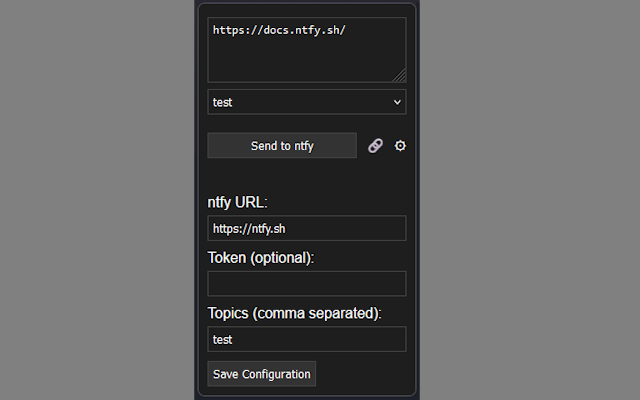Save the configuration
This screenshot has height=400, width=640.
click(262, 374)
